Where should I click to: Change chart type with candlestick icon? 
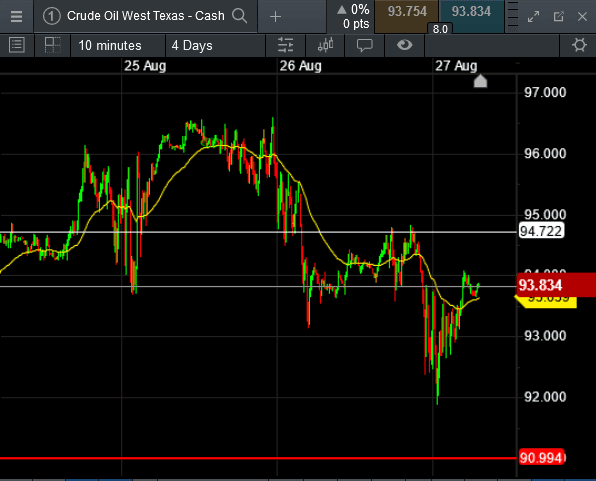(325, 45)
